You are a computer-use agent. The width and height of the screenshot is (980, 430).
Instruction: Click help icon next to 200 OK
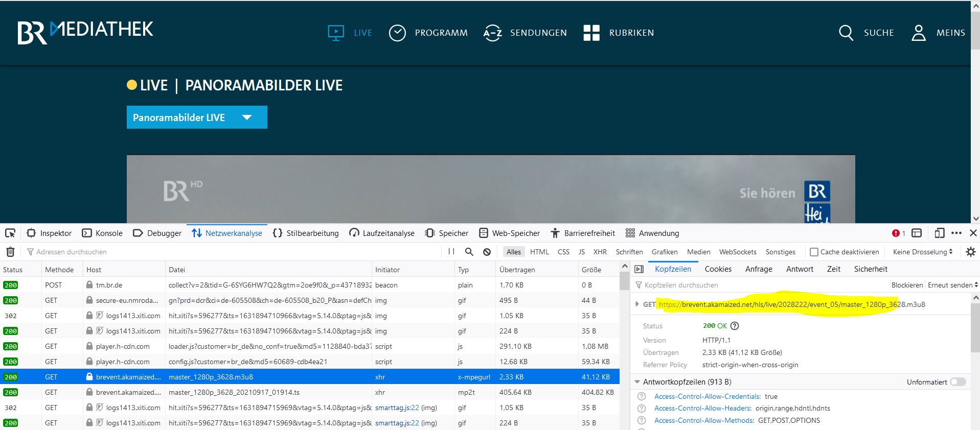click(735, 326)
